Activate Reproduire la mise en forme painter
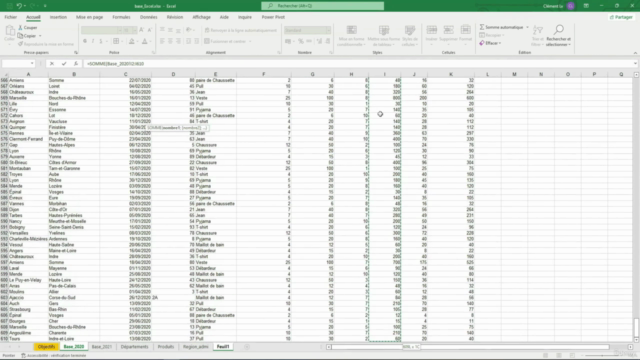This screenshot has width=640, height=360. click(x=46, y=44)
